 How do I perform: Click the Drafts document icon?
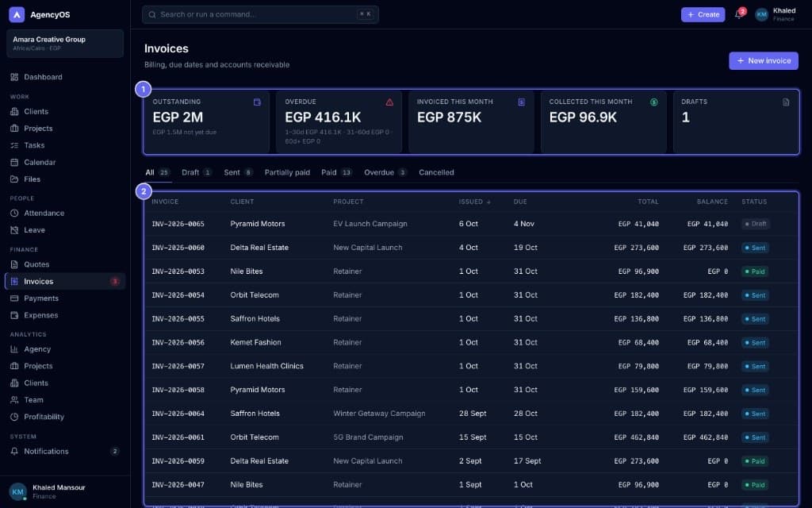786,102
